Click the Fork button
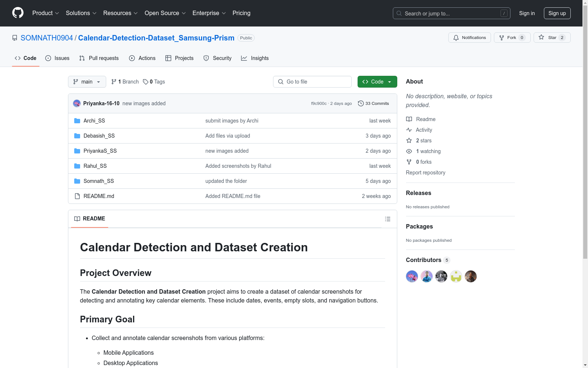 (x=512, y=38)
